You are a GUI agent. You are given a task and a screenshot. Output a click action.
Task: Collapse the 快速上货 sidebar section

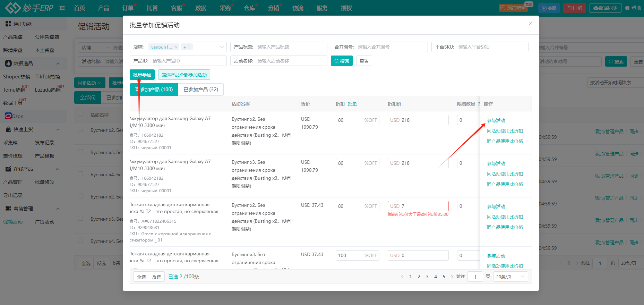[x=58, y=129]
